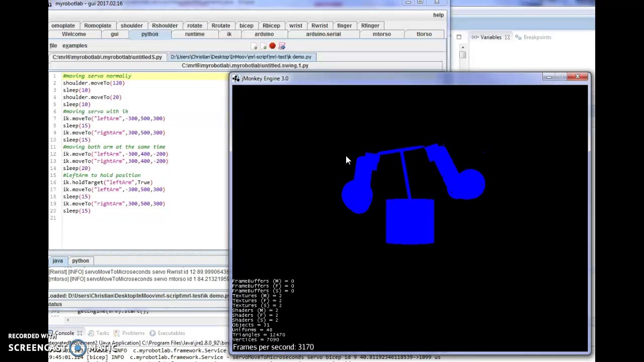Close the Variables tab with its X
644x362 pixels.
pyautogui.click(x=507, y=37)
